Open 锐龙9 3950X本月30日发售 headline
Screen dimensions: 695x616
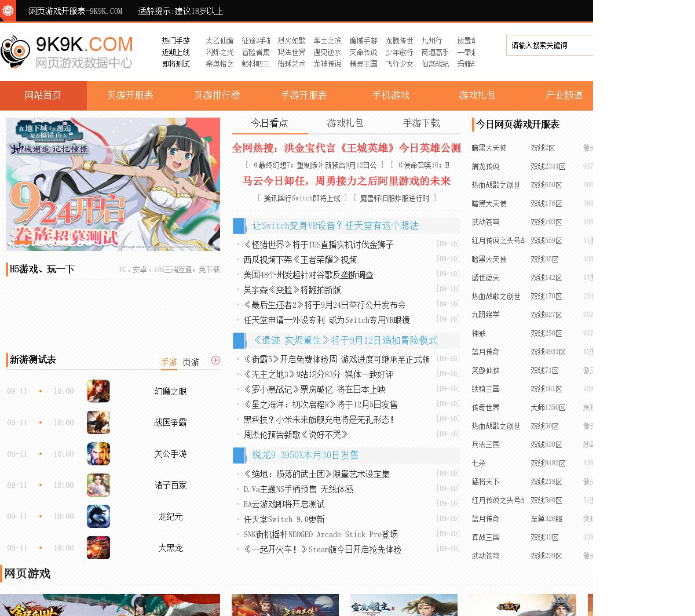305,455
